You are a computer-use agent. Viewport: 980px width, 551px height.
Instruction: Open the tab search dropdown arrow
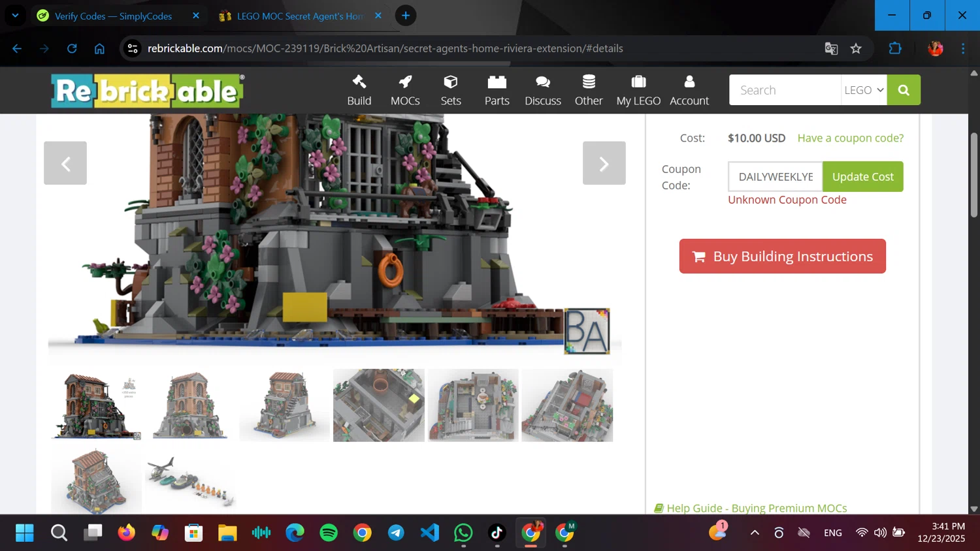tap(15, 16)
